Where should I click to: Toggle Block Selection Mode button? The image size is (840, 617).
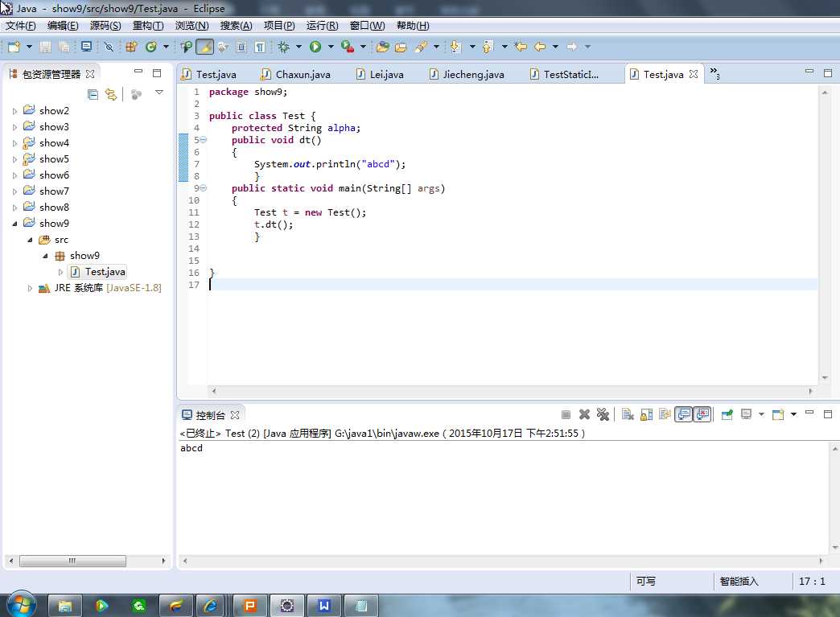click(x=241, y=47)
